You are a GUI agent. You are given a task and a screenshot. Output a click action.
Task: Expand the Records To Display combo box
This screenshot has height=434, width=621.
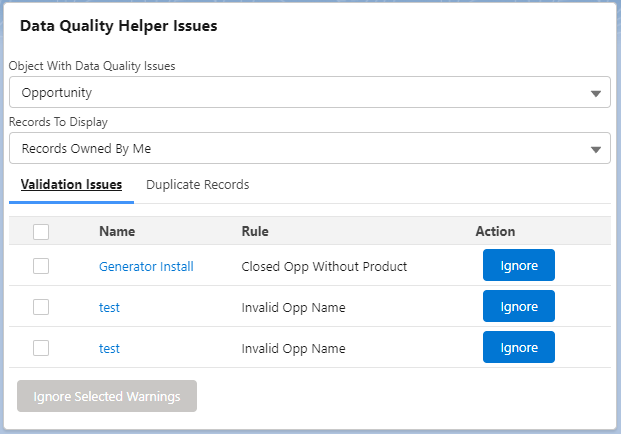pos(309,149)
